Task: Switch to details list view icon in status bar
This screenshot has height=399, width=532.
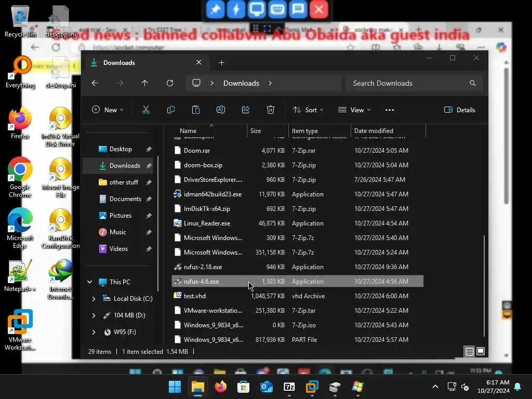Action: [x=469, y=352]
